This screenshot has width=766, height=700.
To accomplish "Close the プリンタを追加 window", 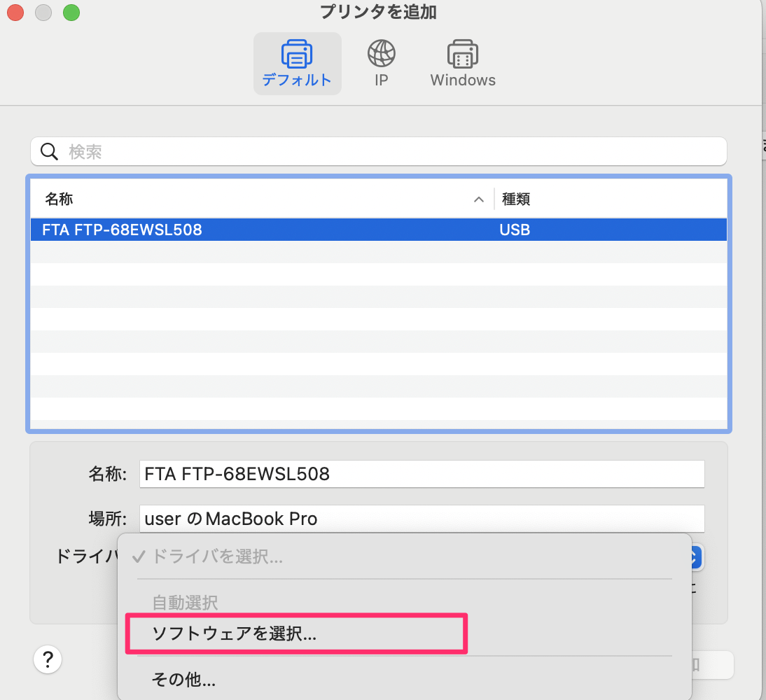I will [15, 12].
